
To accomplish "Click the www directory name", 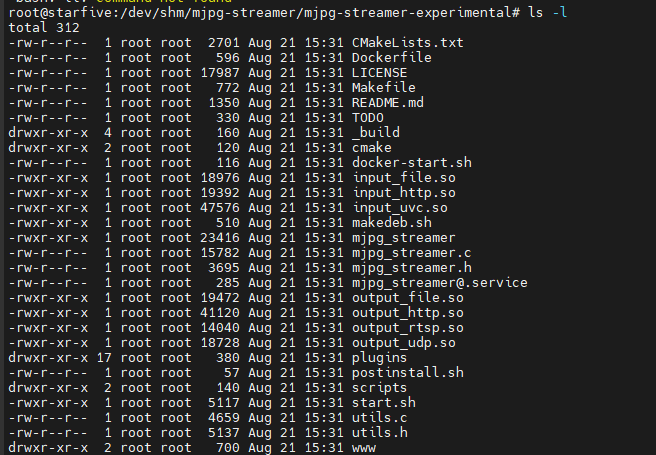I will point(364,447).
